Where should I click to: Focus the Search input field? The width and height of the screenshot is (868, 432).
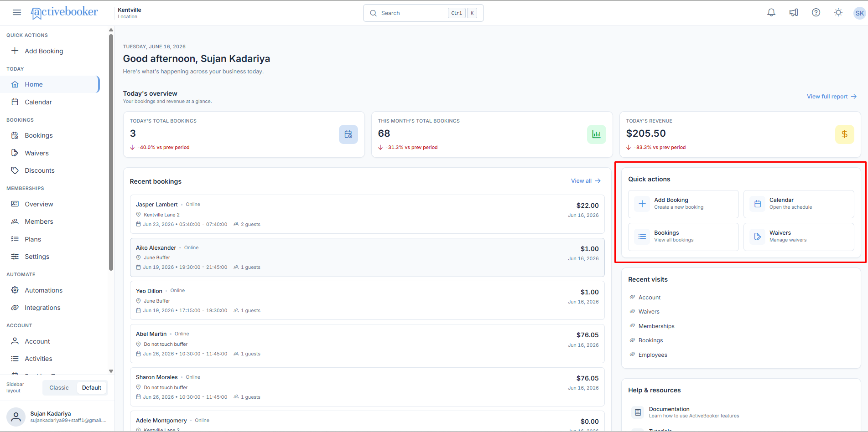click(423, 13)
